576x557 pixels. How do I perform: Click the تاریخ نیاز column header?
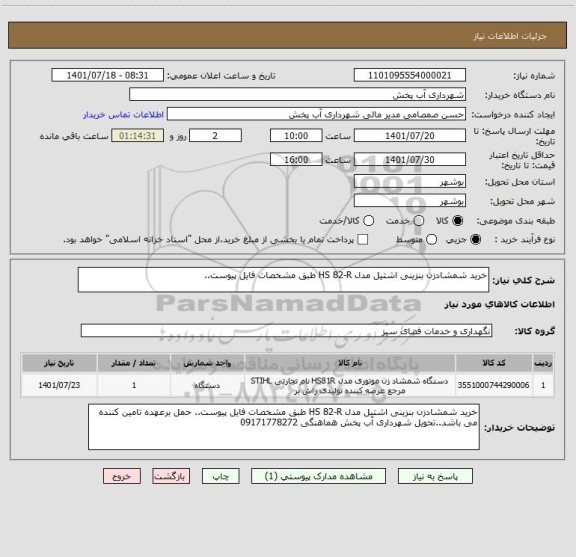59,363
